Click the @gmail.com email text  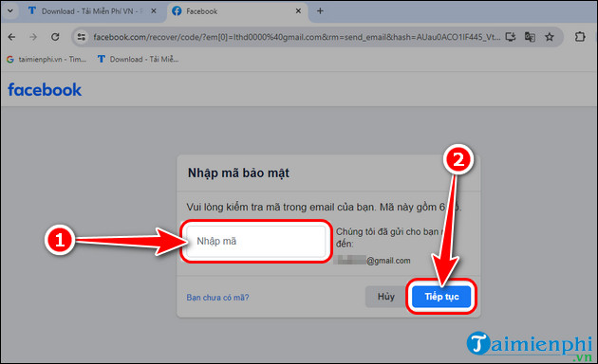pyautogui.click(x=388, y=261)
